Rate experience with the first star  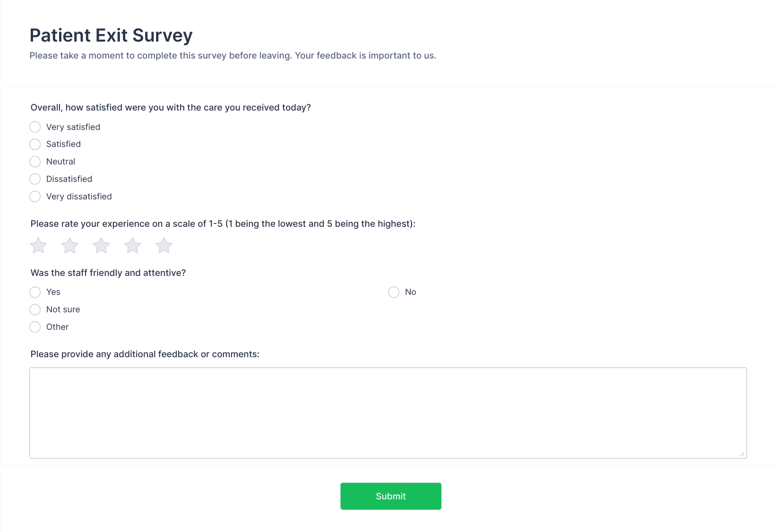click(x=38, y=245)
